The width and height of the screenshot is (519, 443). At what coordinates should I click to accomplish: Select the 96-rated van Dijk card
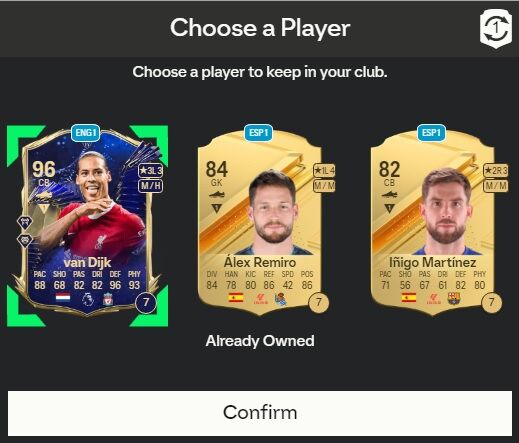[x=87, y=223]
